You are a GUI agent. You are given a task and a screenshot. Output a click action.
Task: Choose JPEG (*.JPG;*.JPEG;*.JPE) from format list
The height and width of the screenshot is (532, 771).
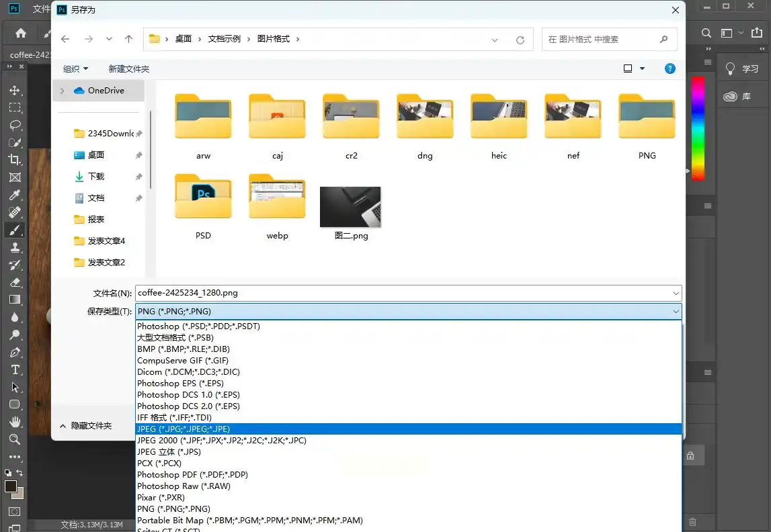184,429
